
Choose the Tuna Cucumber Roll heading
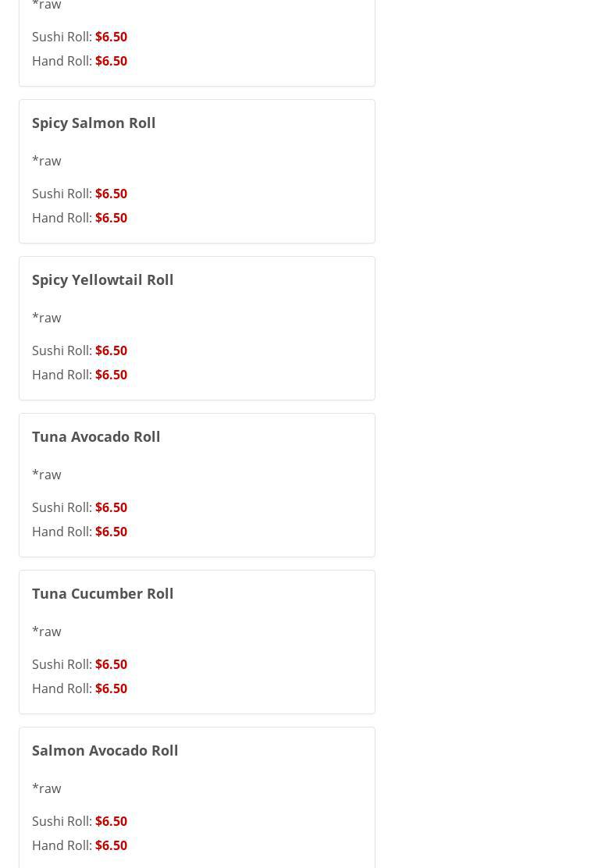[x=102, y=593]
